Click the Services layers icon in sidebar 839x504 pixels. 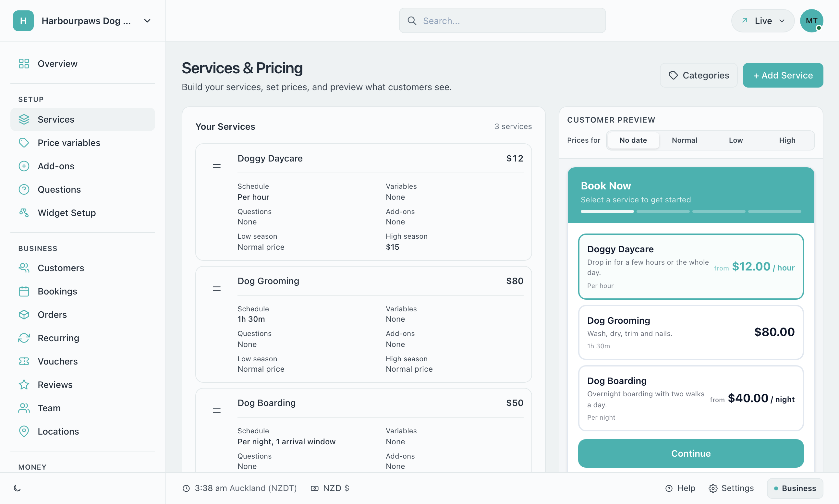click(x=24, y=120)
